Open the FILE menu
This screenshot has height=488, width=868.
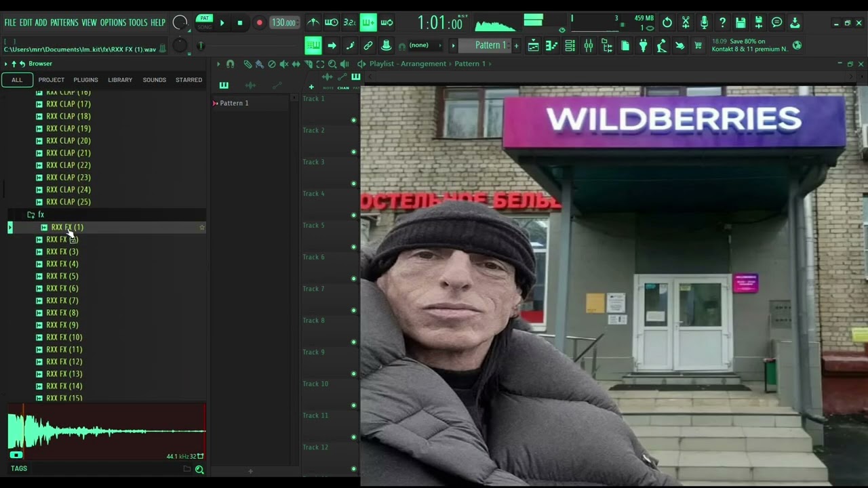(10, 22)
